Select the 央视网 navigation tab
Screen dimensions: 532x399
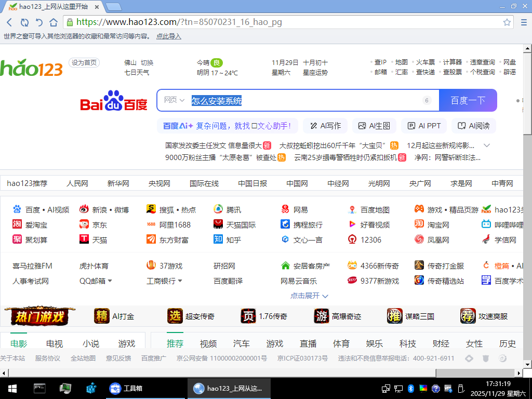tap(158, 183)
